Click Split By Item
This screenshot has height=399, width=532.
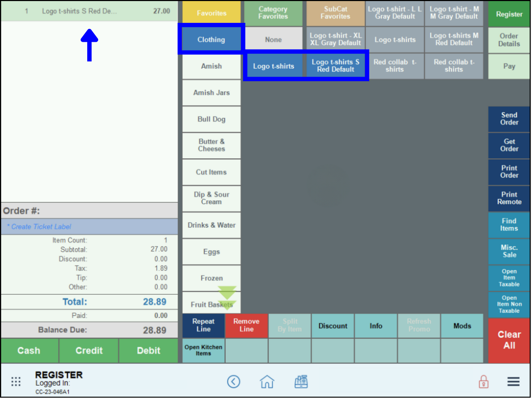coord(290,325)
